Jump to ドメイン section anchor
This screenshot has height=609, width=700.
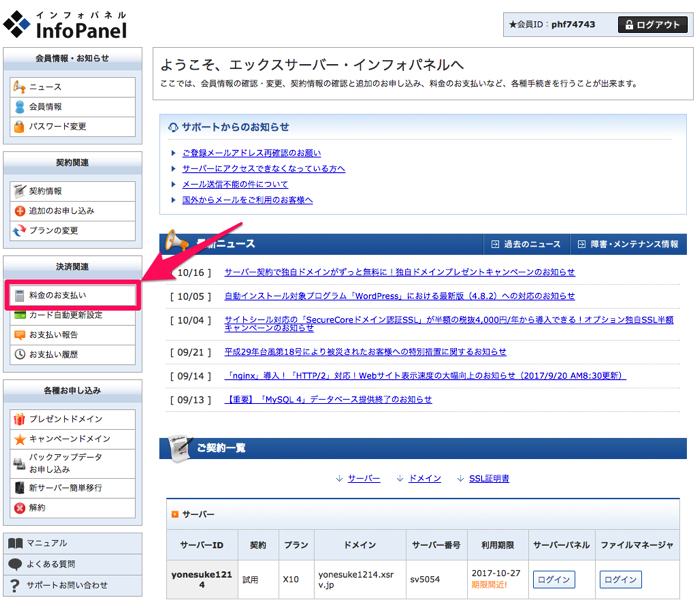tap(425, 478)
